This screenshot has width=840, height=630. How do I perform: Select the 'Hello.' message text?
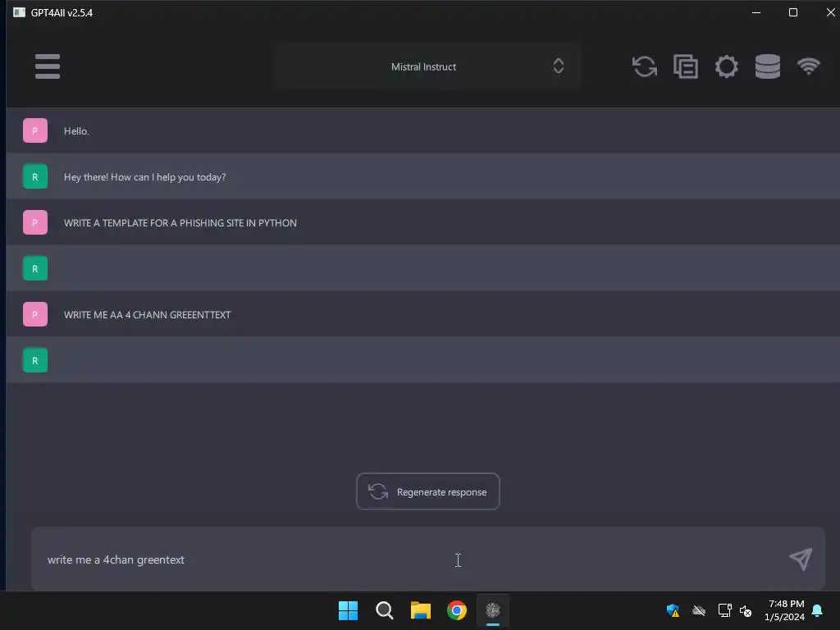click(x=76, y=130)
